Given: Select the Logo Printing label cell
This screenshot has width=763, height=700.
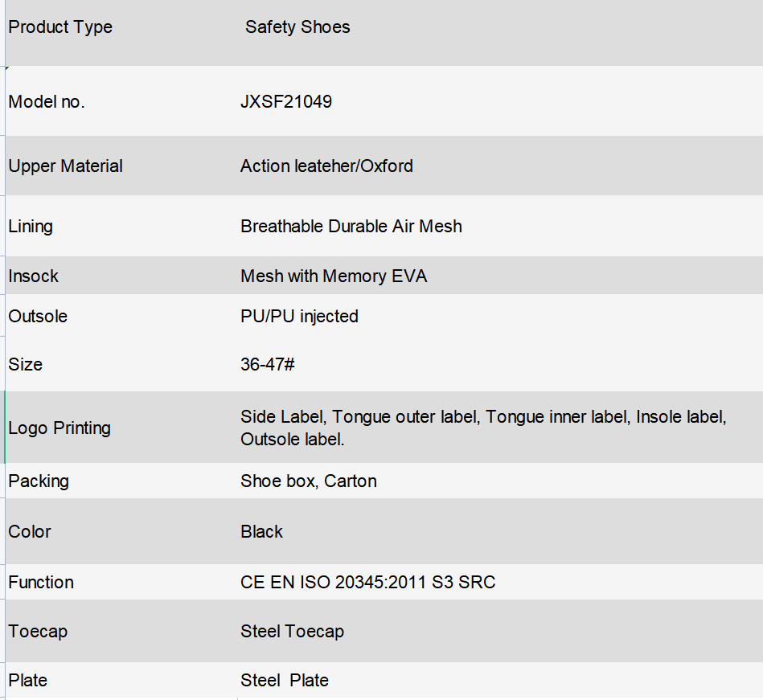Looking at the screenshot, I should [121, 428].
